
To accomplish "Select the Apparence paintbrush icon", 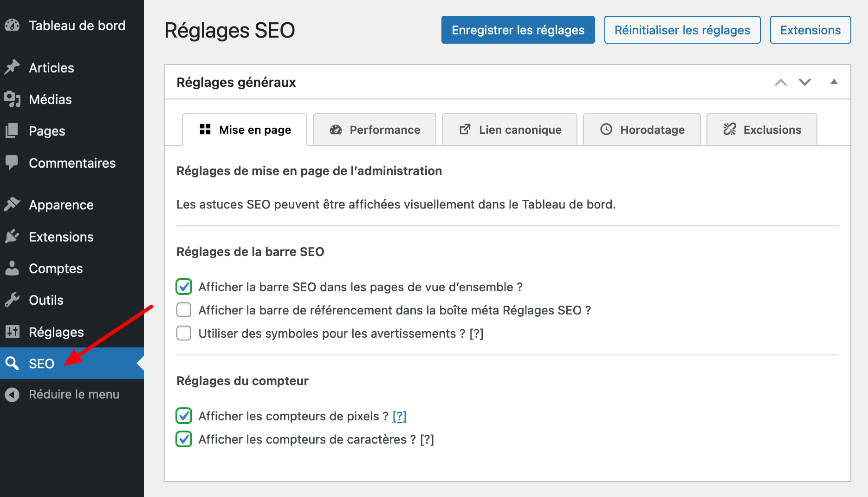I will coord(12,204).
